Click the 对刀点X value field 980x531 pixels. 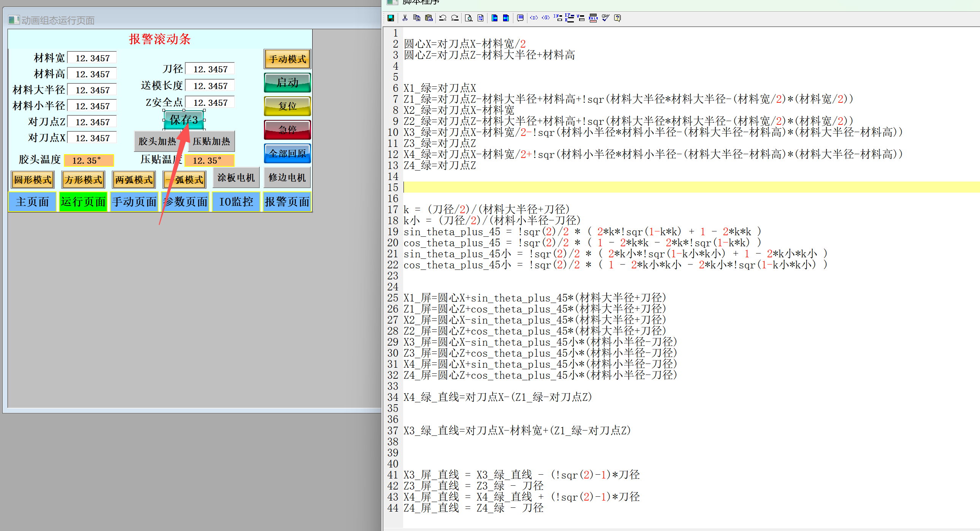(x=92, y=138)
